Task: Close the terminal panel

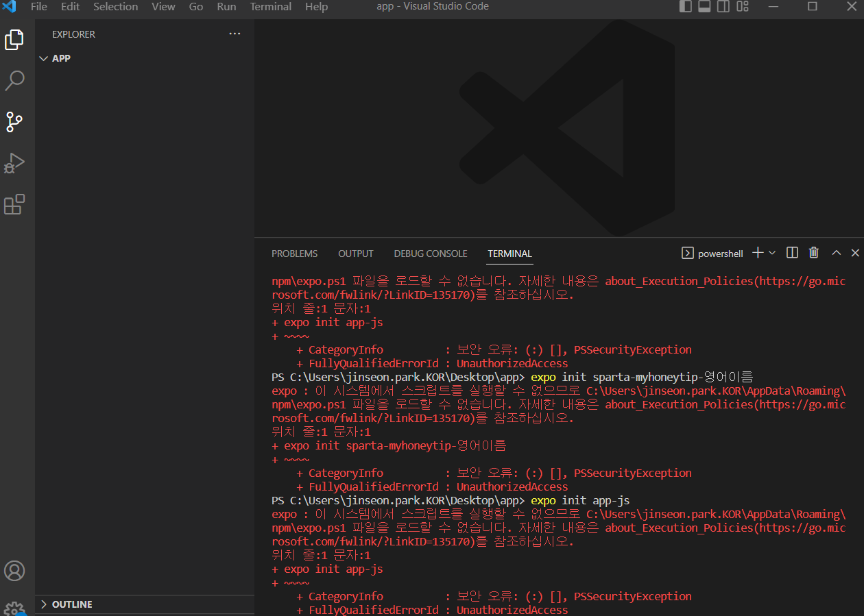Action: (855, 253)
